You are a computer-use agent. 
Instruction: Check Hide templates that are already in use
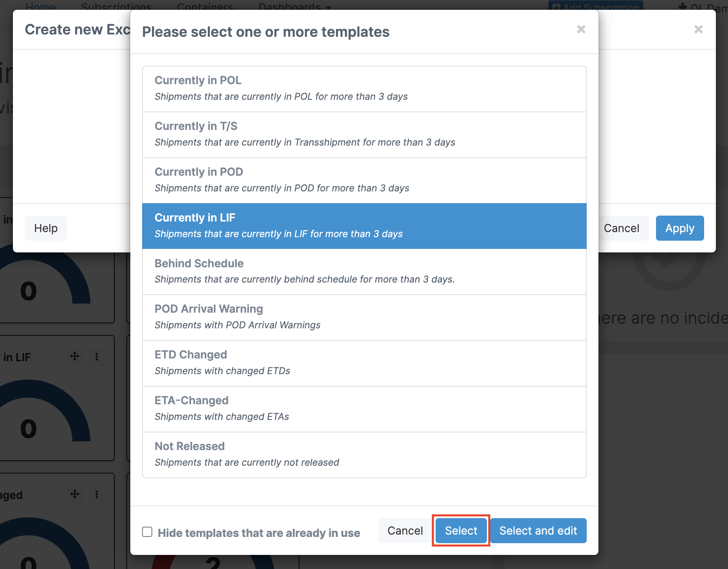pyautogui.click(x=147, y=532)
